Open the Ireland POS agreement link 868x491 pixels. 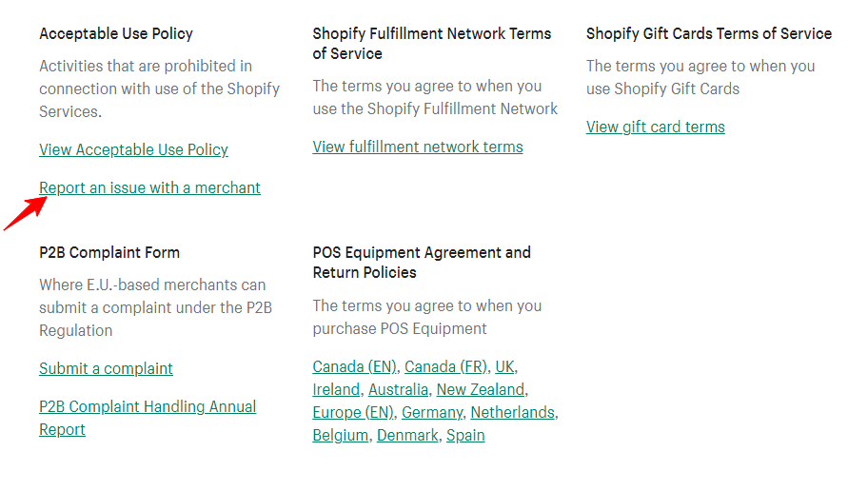pyautogui.click(x=336, y=389)
